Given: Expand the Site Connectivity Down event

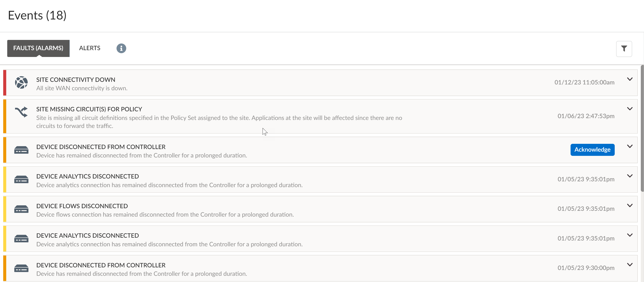Looking at the screenshot, I should point(630,79).
